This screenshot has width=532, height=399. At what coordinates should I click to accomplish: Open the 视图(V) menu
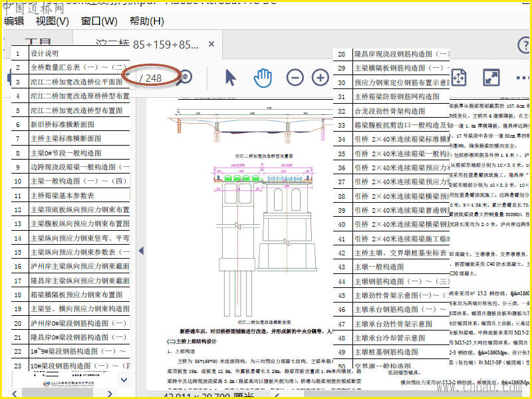coord(53,21)
